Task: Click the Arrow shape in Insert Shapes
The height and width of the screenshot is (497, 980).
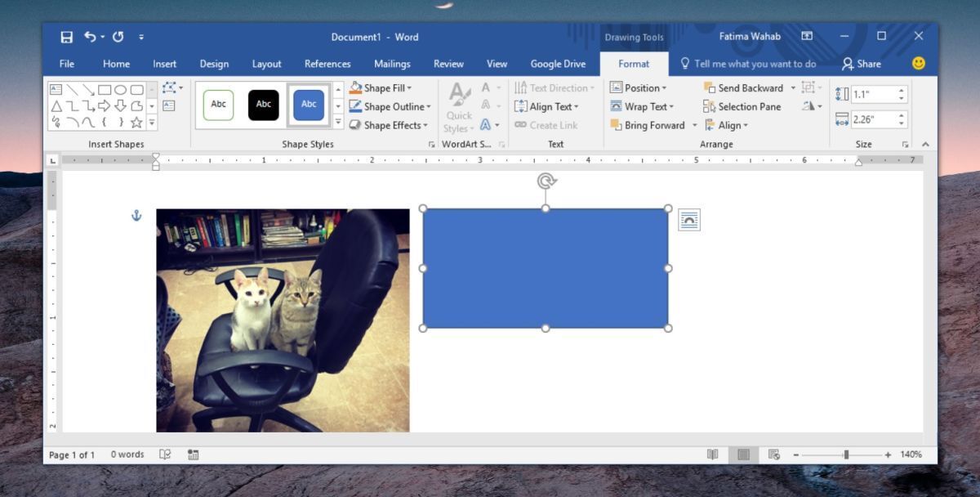Action: [x=105, y=105]
